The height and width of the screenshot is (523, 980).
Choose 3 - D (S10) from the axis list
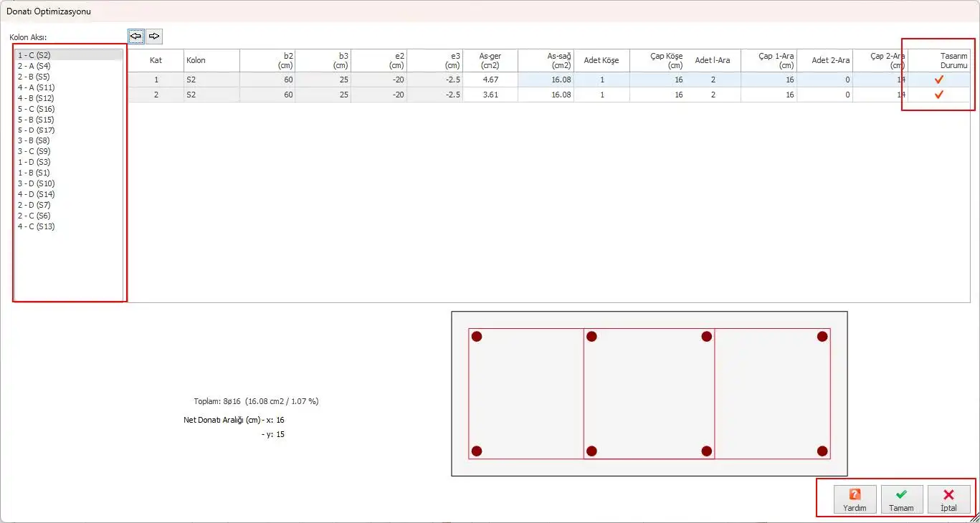37,183
